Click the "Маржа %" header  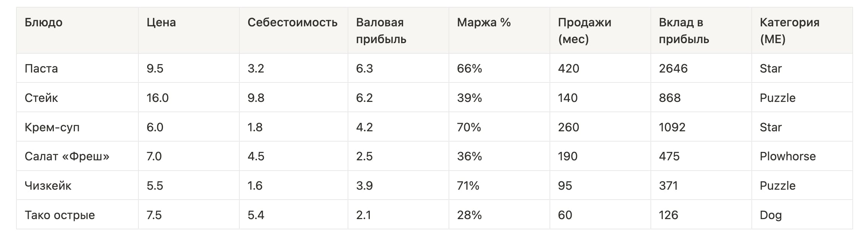(484, 23)
